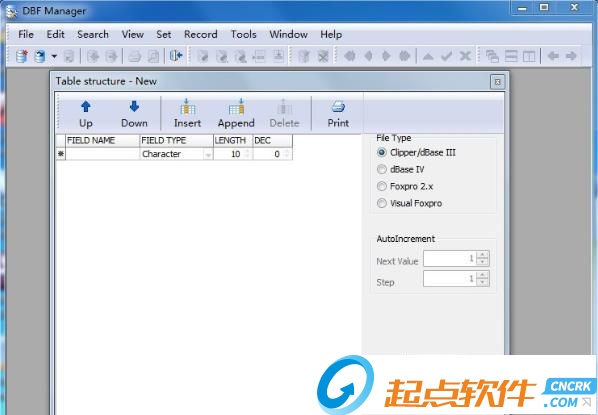Click the tile windows vertically icon
Image resolution: width=598 pixels, height=415 pixels.
pyautogui.click(x=529, y=56)
